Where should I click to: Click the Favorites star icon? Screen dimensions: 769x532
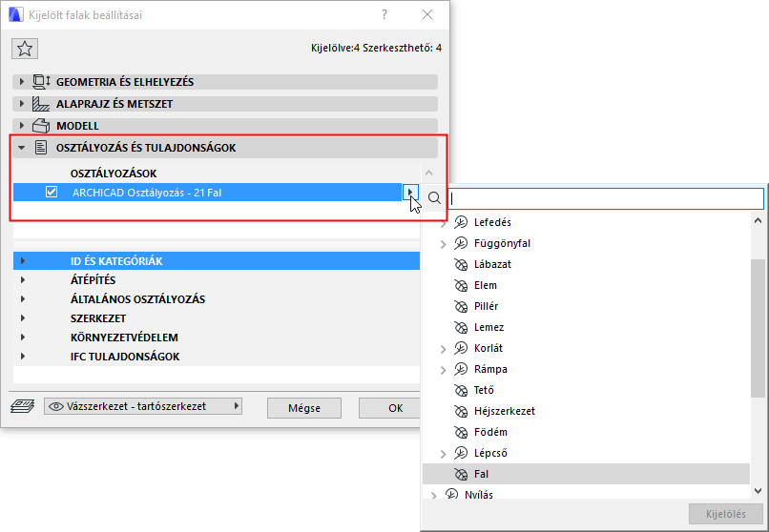[x=25, y=49]
